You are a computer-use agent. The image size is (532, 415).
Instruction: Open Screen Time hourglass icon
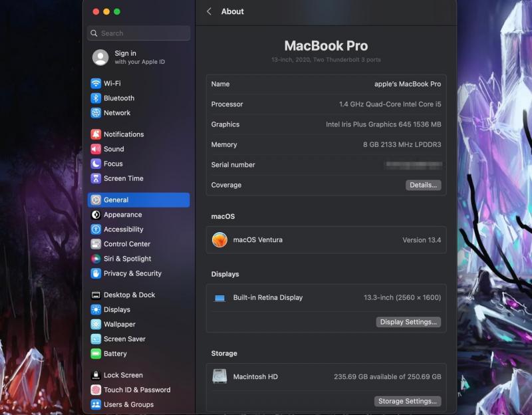(96, 178)
